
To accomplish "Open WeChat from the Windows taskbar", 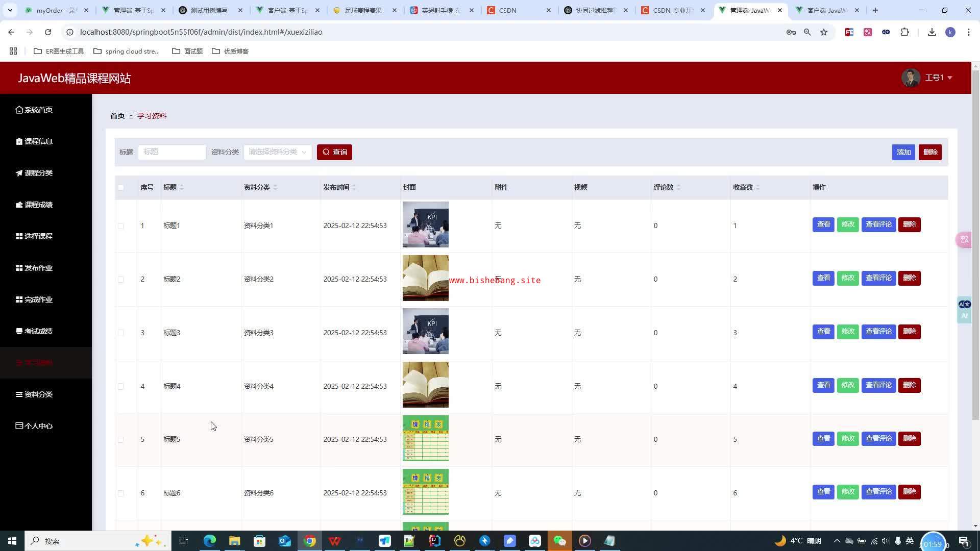I will click(x=559, y=541).
